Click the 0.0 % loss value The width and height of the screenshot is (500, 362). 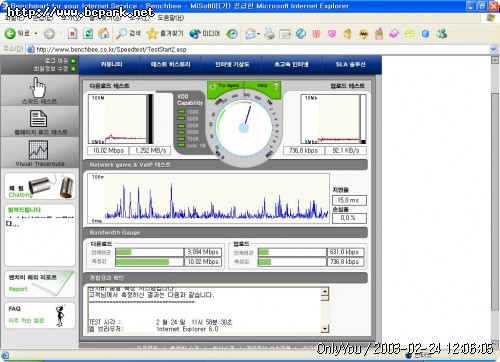(349, 218)
